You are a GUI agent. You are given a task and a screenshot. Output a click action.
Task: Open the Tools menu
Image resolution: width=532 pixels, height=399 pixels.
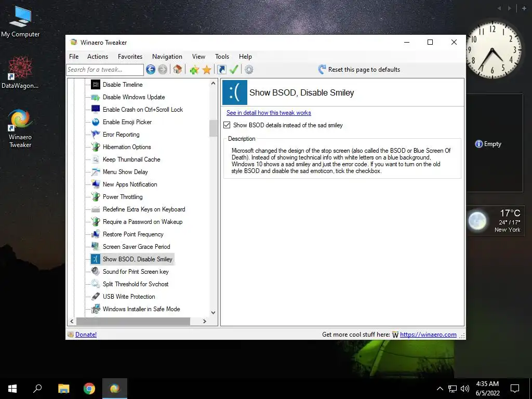222,57
